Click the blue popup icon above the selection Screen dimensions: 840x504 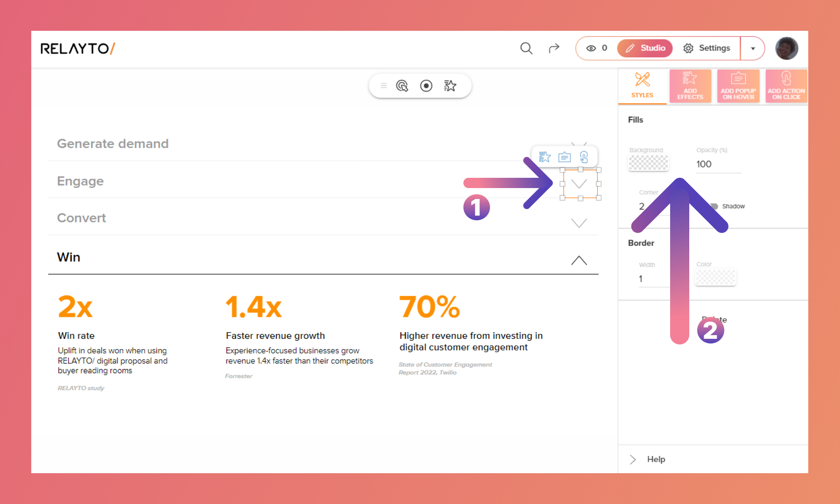[x=565, y=157]
